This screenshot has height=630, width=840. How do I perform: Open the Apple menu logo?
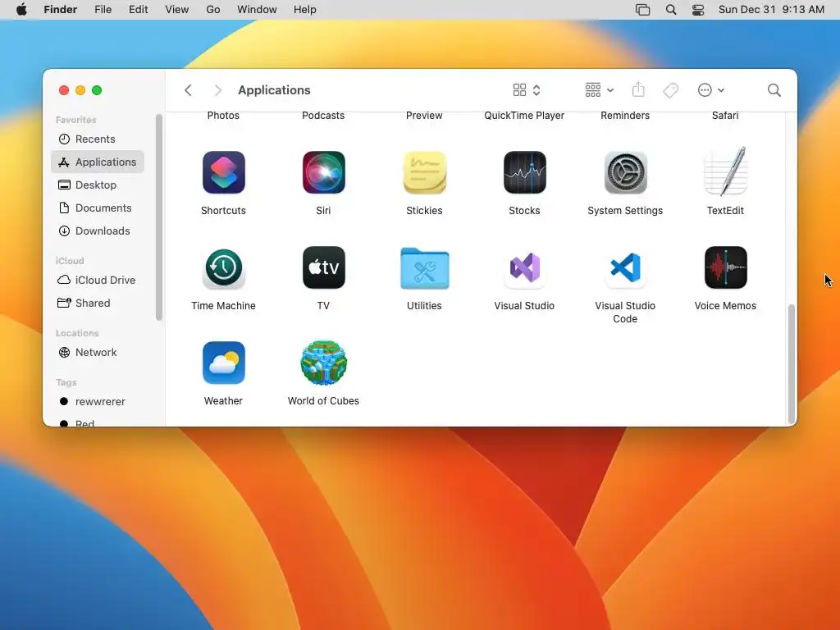point(21,9)
